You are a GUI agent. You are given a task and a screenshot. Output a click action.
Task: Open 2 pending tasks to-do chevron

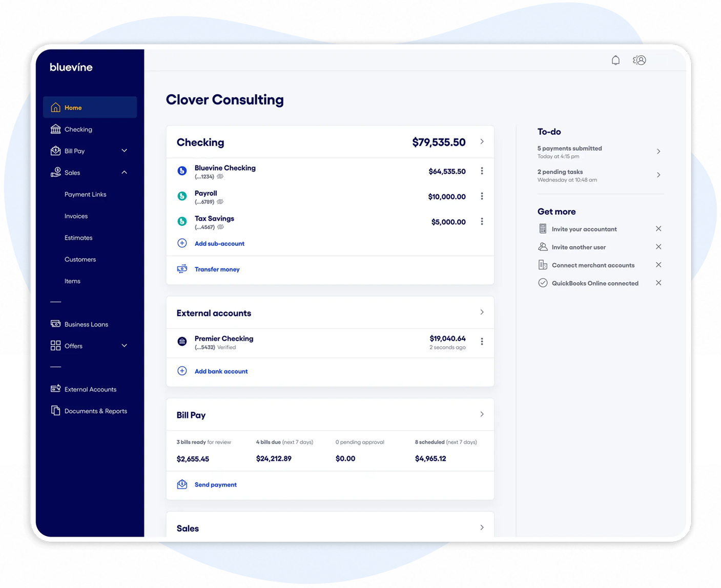click(658, 175)
